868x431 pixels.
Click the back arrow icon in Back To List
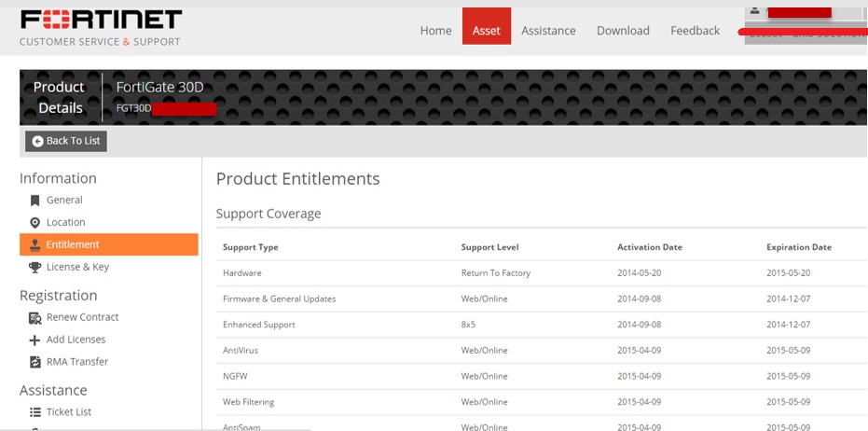click(37, 141)
